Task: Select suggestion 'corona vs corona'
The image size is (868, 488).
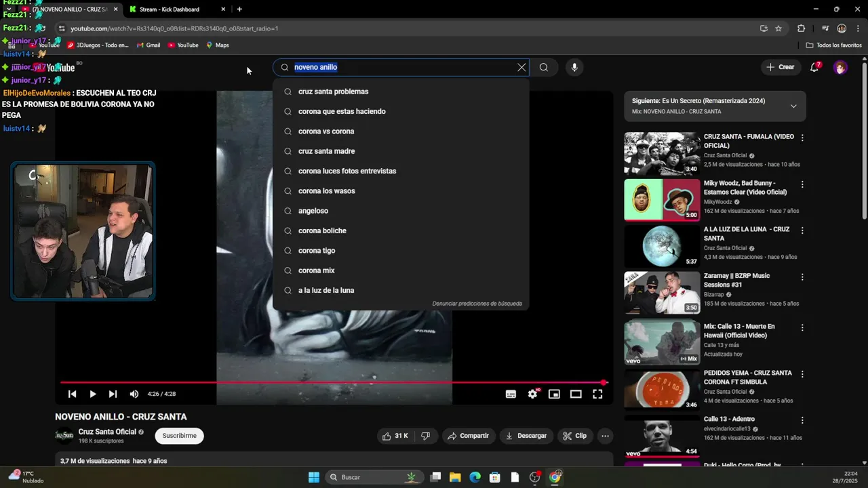Action: tap(401, 131)
